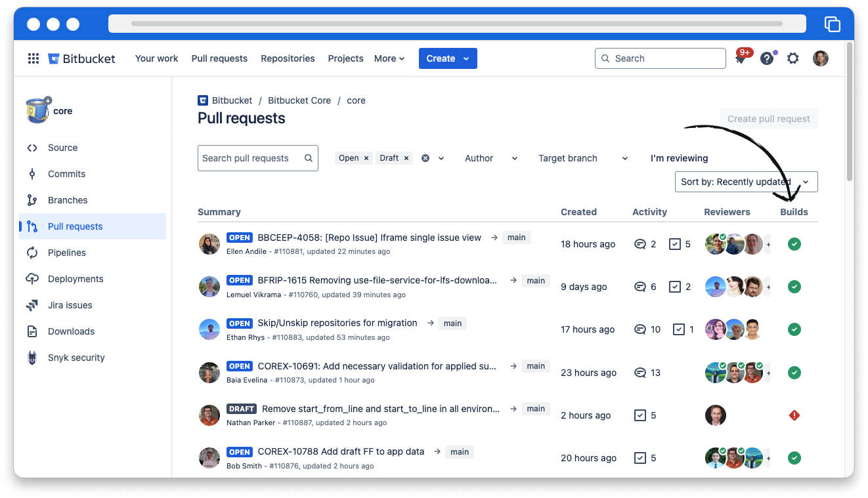Click failed build icon for Nathan Parker's draft

[x=794, y=415]
